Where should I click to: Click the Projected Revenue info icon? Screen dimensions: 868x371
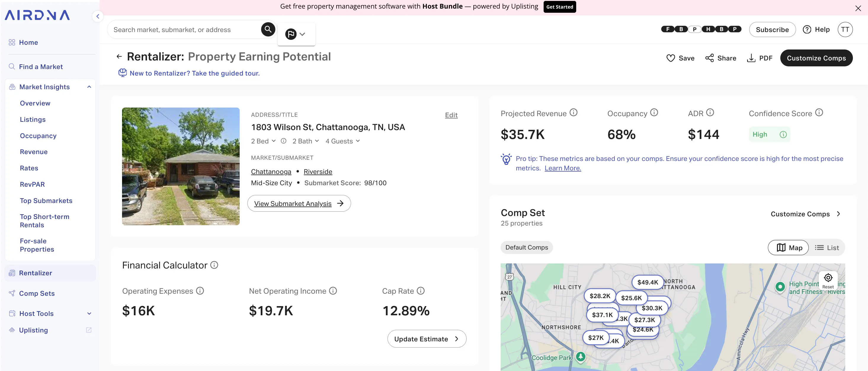pos(574,113)
